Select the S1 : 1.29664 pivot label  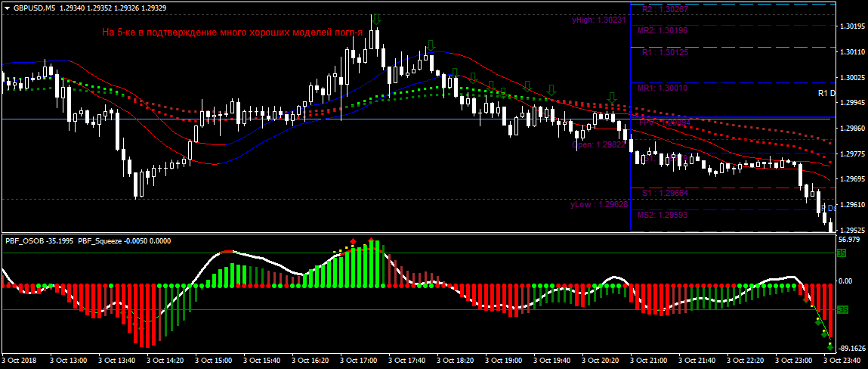(x=664, y=193)
